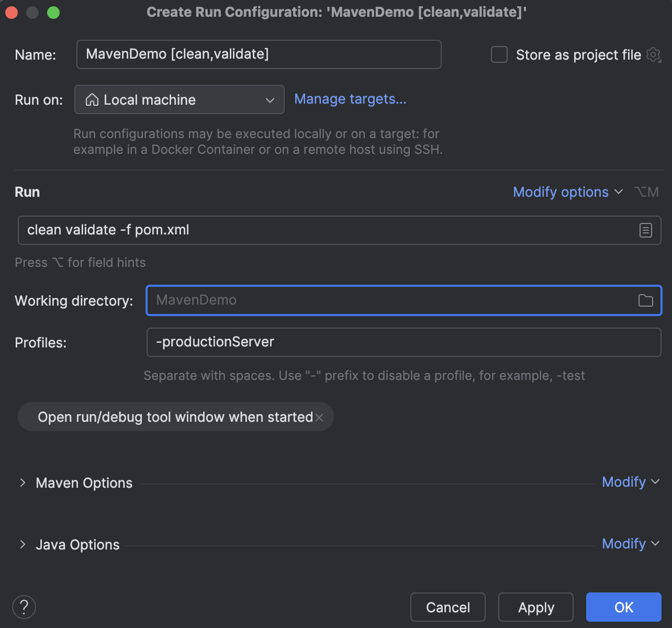The width and height of the screenshot is (672, 628).
Task: Remove the Open run/debug tool window tag
Action: coord(319,417)
